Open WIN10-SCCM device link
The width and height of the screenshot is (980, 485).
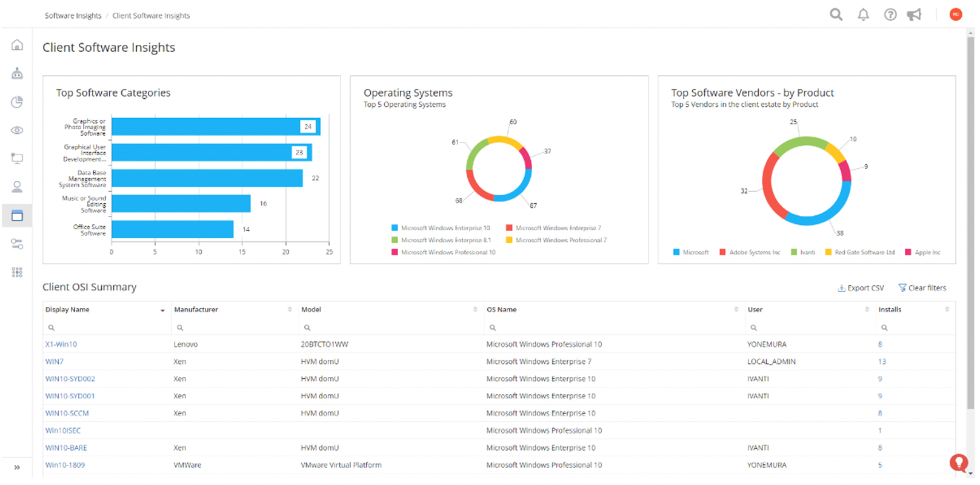coord(67,413)
